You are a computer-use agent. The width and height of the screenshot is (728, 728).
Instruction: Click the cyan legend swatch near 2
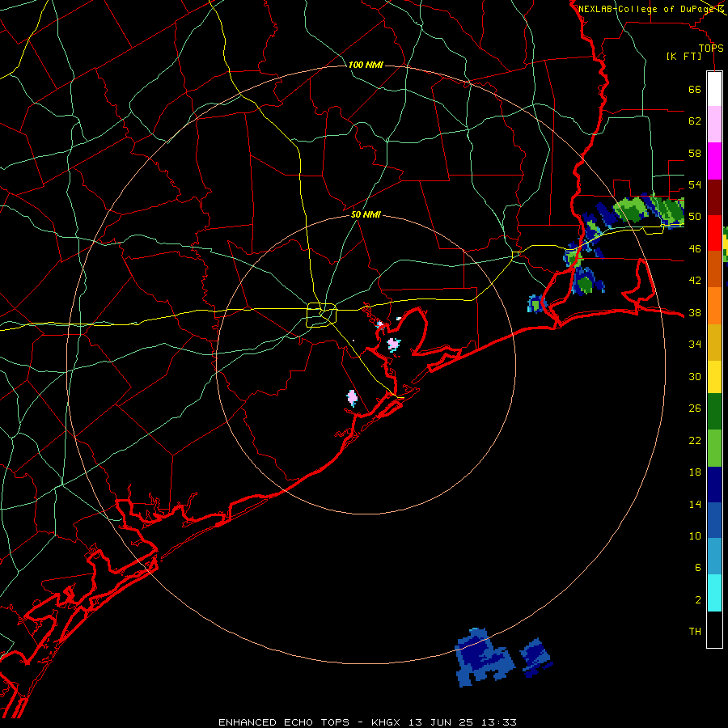(714, 593)
